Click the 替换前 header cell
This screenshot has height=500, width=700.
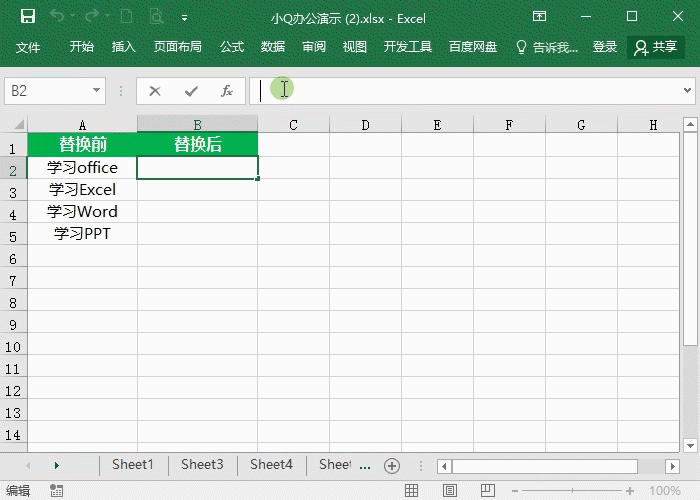[83, 145]
